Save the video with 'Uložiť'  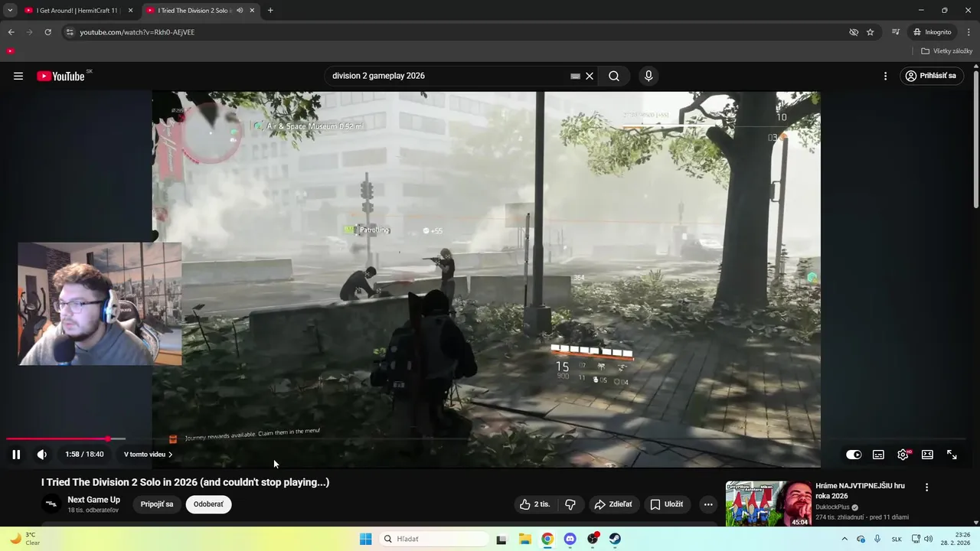666,504
